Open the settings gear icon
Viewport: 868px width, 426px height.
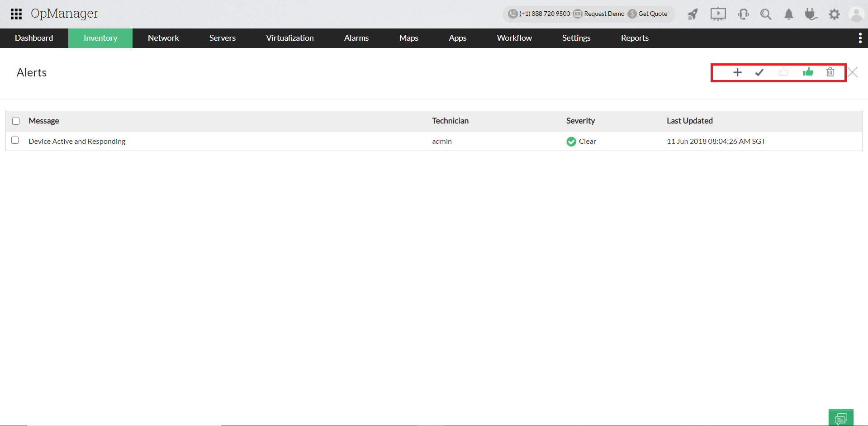(834, 14)
